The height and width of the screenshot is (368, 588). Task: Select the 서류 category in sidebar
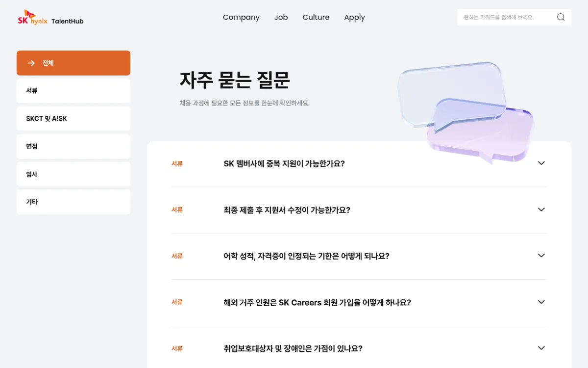point(73,91)
